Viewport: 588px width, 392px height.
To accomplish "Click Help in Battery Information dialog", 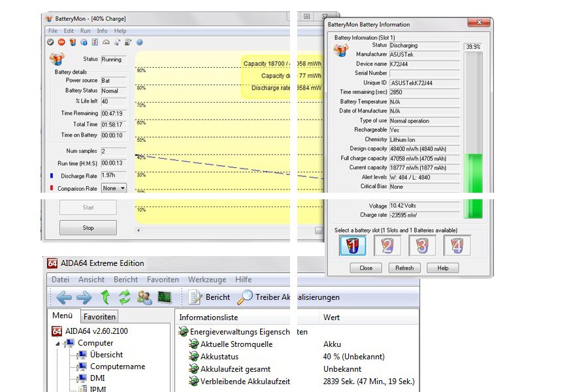I will tap(443, 268).
